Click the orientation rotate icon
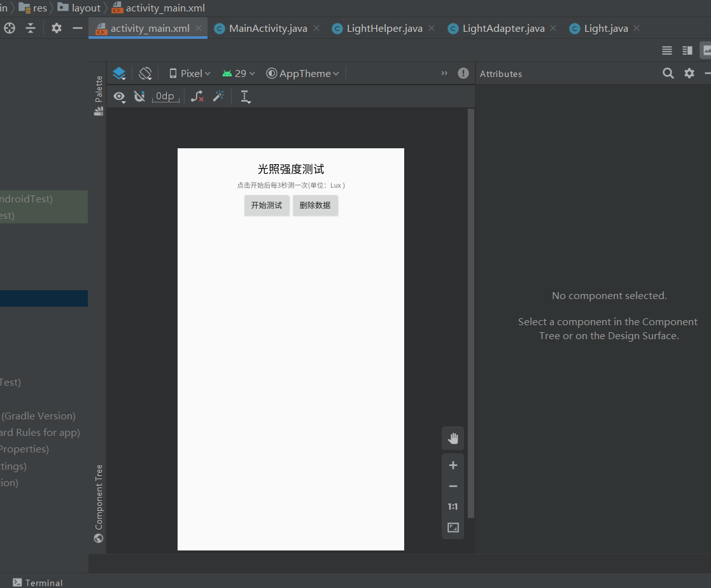This screenshot has width=711, height=588. [x=145, y=73]
